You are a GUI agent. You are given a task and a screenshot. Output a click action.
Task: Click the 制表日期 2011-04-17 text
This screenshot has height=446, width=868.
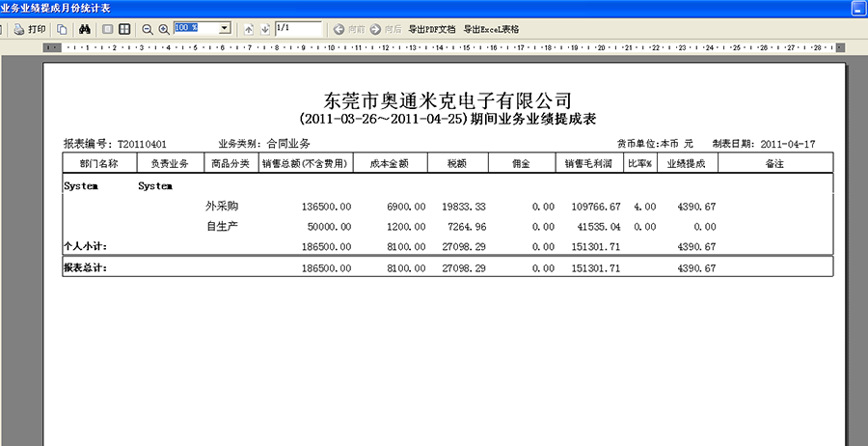coord(764,144)
